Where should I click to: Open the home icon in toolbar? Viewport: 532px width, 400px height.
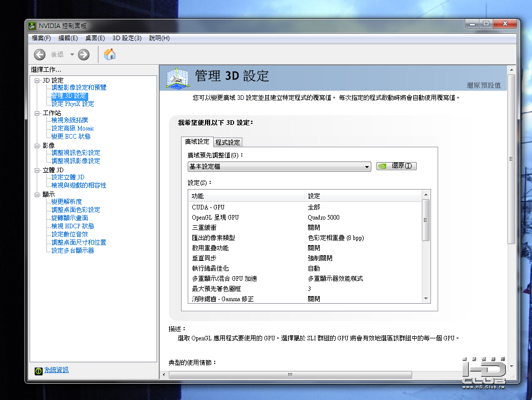tap(110, 54)
